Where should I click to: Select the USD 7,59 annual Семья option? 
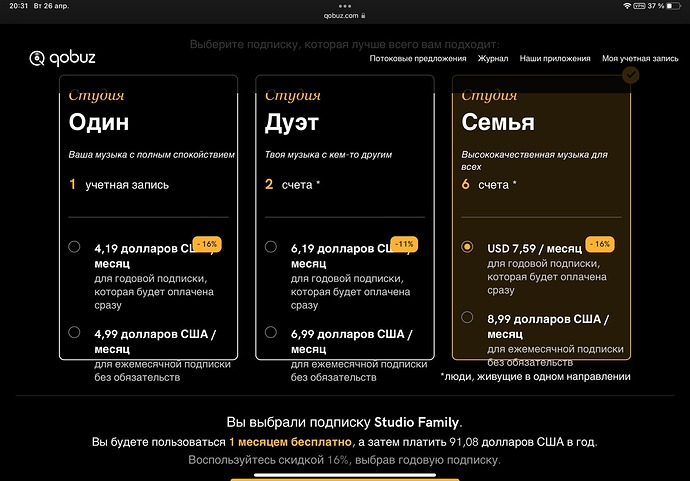coord(467,247)
